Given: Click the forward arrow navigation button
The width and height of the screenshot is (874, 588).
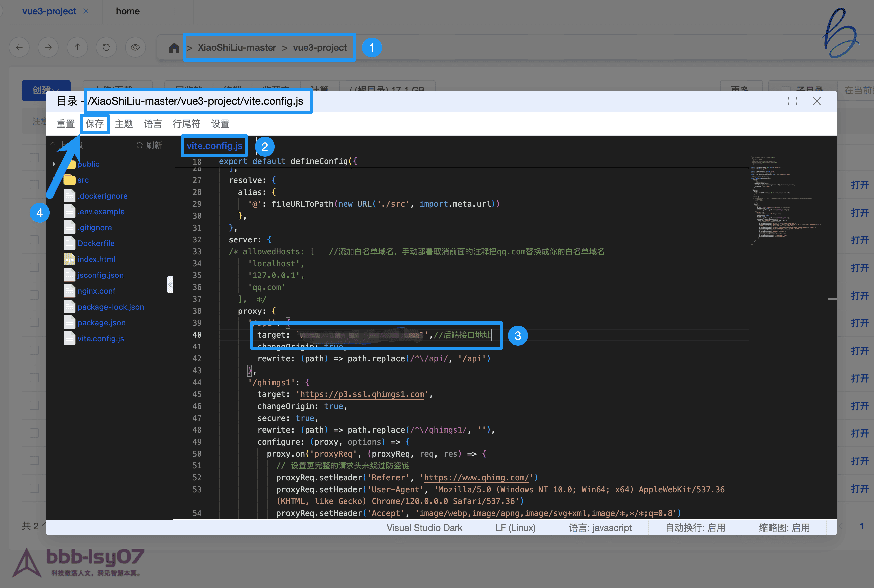Looking at the screenshot, I should pyautogui.click(x=48, y=47).
